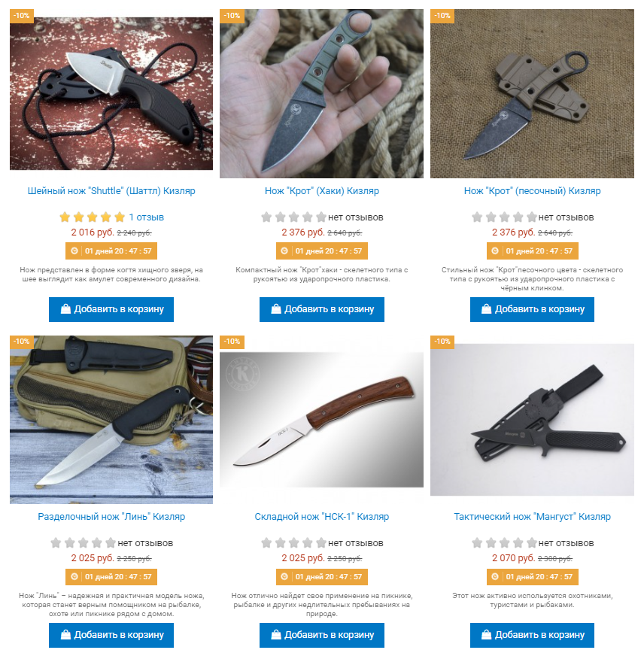Click the discount badge on the Shuttle knife image

click(22, 16)
